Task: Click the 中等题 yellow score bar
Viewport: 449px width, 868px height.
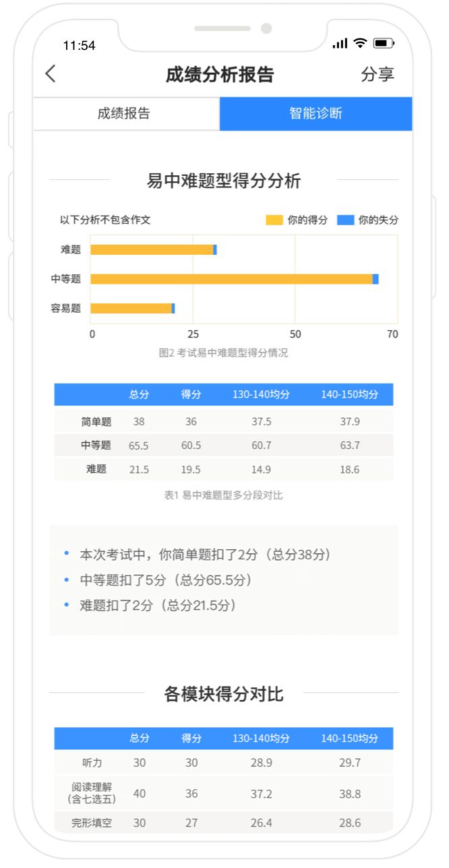Action: 231,279
